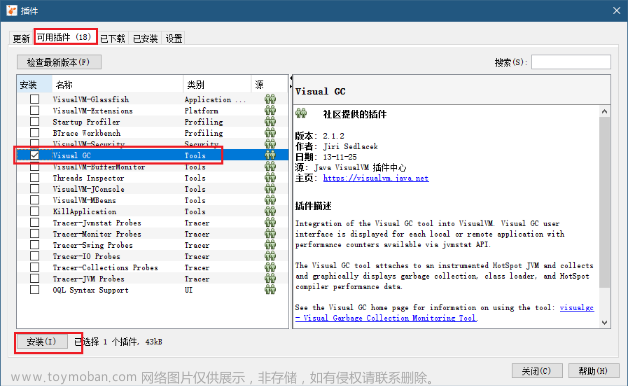The image size is (628, 386).
Task: Select the Tracer-Collections Probes plugin name
Action: (105, 267)
